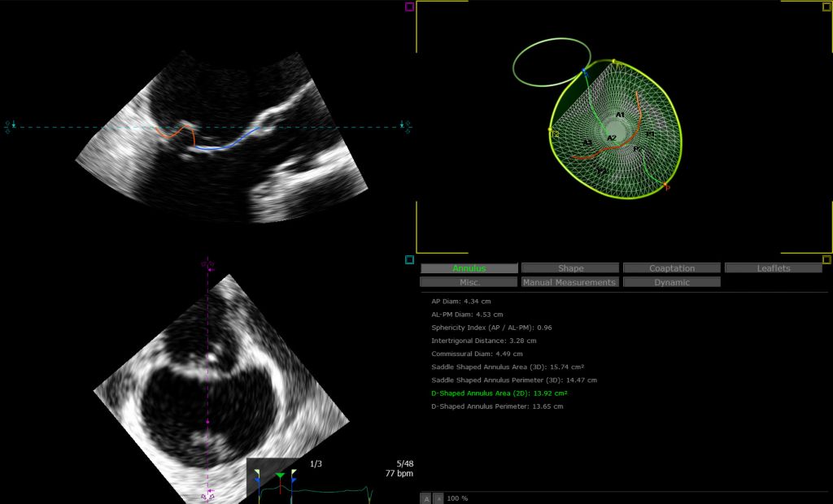Click the smaller font 'A' button
833x504 pixels.
point(438,498)
